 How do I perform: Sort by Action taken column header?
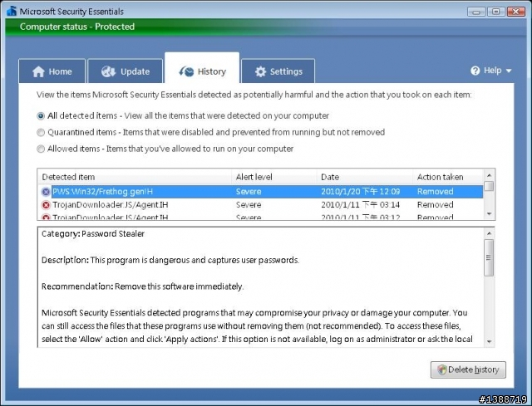click(448, 177)
